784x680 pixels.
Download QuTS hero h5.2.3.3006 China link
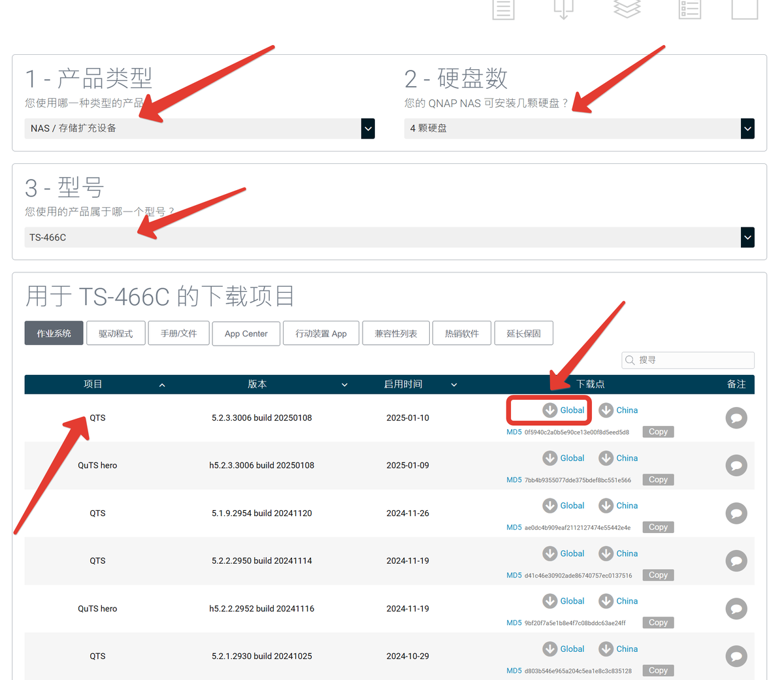coord(618,458)
